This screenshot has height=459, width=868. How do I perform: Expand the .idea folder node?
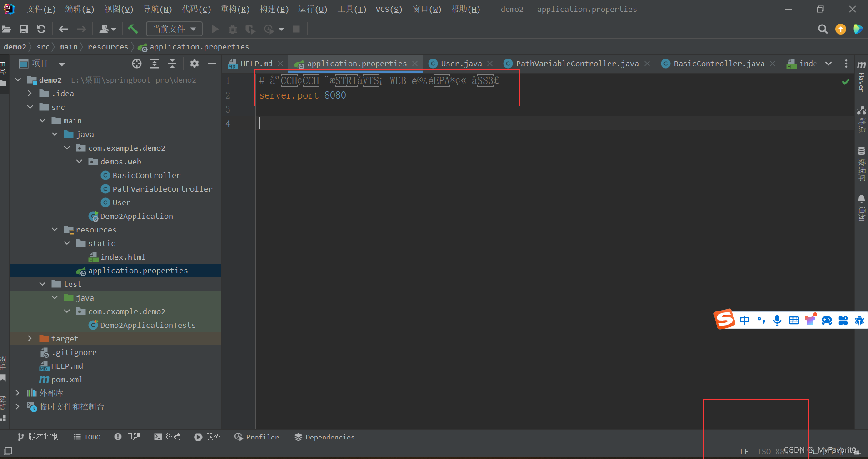[x=30, y=94]
